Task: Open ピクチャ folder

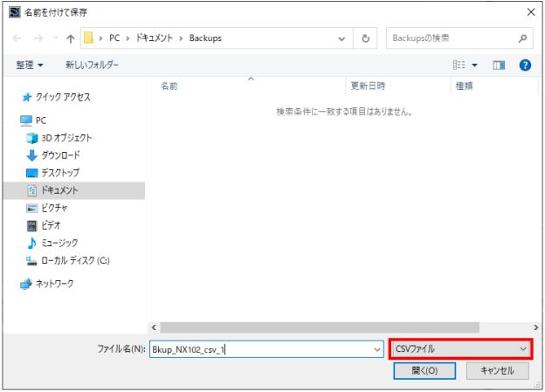Action: pos(54,208)
